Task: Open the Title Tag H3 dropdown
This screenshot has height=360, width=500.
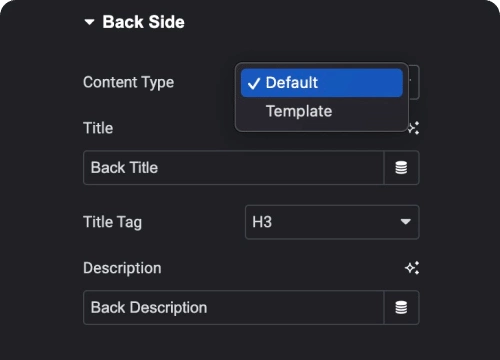Action: [x=332, y=222]
